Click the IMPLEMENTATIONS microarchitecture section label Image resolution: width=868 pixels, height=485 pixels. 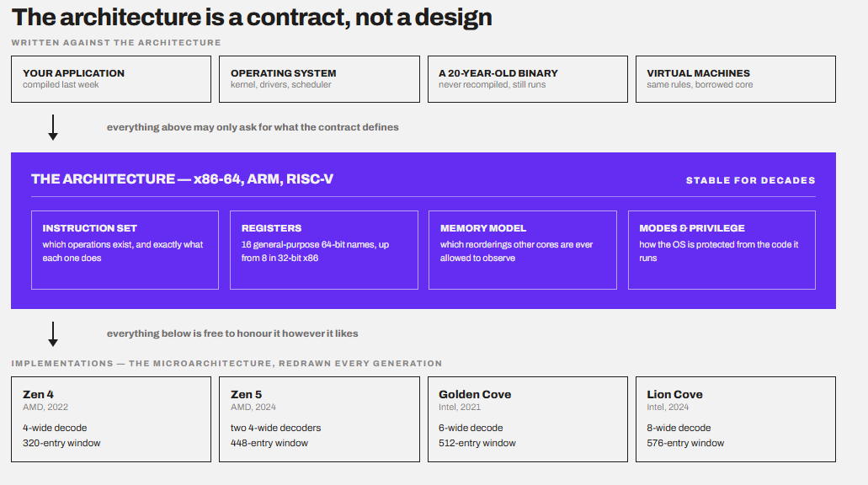227,363
